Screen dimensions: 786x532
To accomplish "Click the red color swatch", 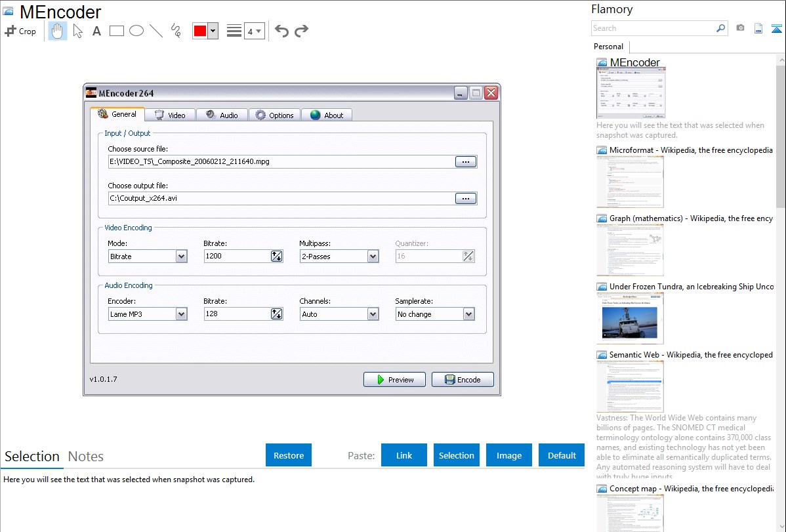I will click(x=200, y=31).
